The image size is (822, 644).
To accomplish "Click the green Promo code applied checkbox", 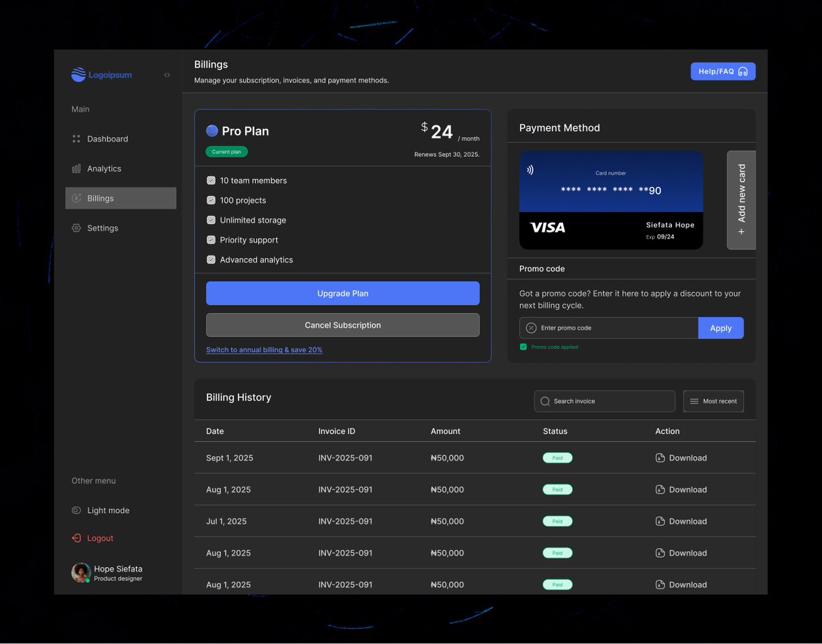I will (525, 347).
